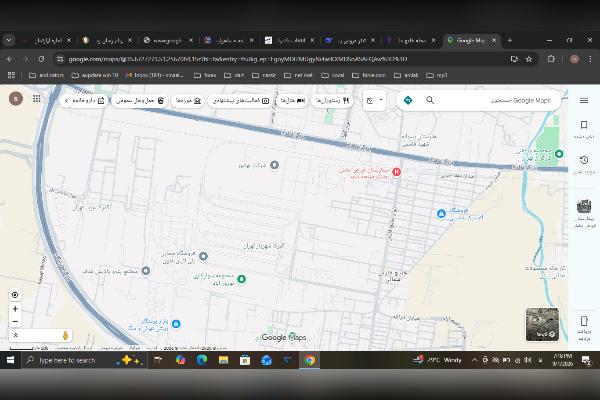Open Recents history in right sidebar

pos(584,164)
